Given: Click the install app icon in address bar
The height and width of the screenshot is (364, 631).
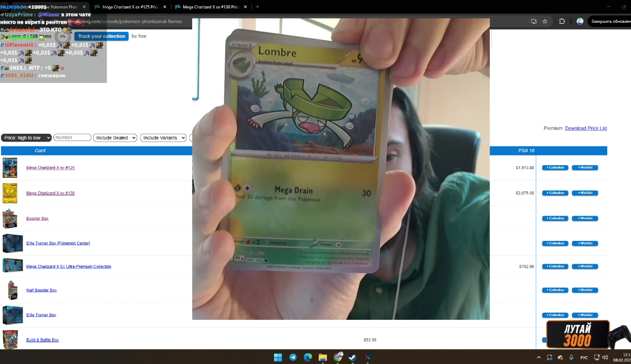Looking at the screenshot, I should tap(534, 21).
